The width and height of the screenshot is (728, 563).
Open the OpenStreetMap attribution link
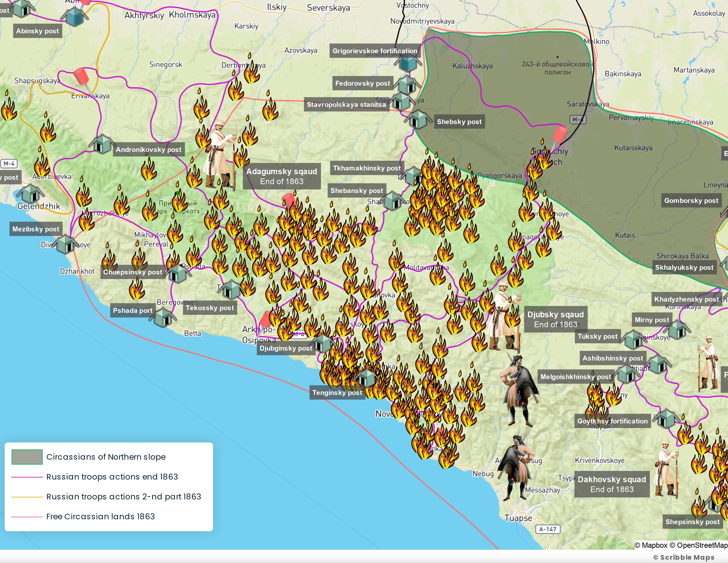tap(699, 545)
